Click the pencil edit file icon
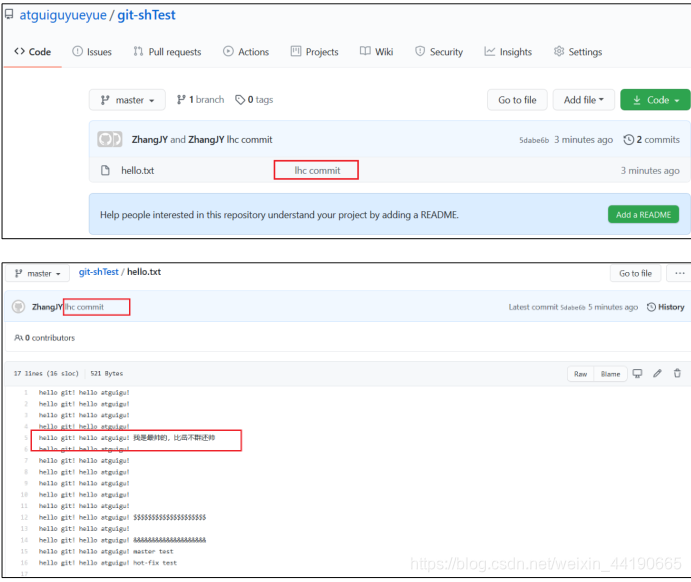Image resolution: width=691 pixels, height=582 pixels. (x=657, y=374)
